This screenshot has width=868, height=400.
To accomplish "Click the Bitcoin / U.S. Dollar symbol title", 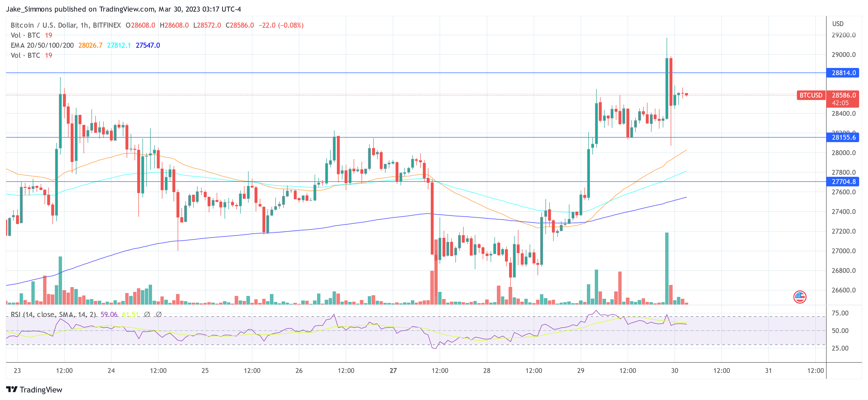I will 66,25.
